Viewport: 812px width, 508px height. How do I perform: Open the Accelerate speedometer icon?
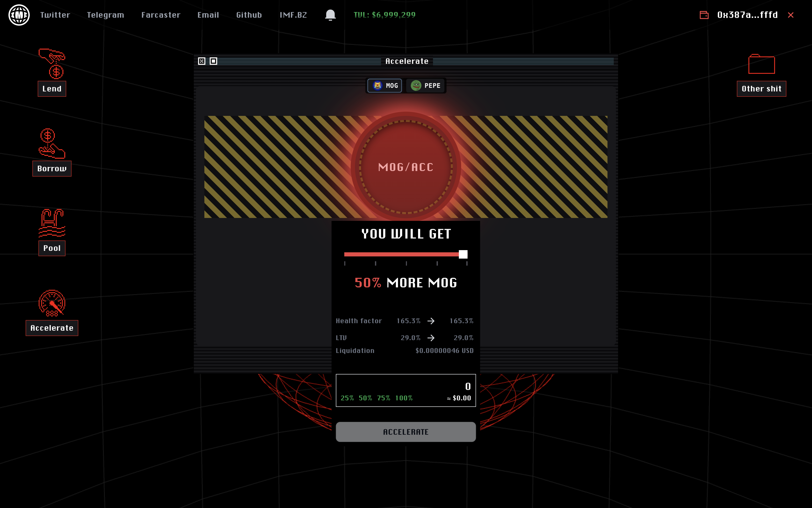tap(52, 303)
